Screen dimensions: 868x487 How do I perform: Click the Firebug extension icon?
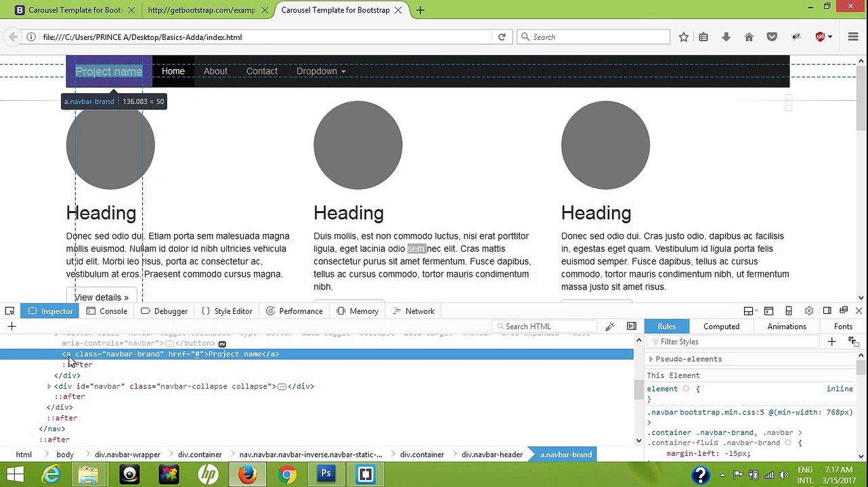pos(796,37)
